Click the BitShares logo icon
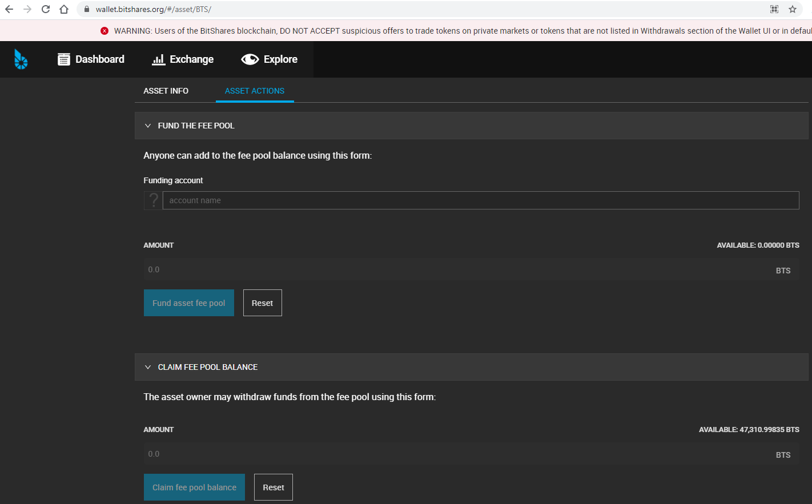This screenshot has width=812, height=504. tap(21, 59)
